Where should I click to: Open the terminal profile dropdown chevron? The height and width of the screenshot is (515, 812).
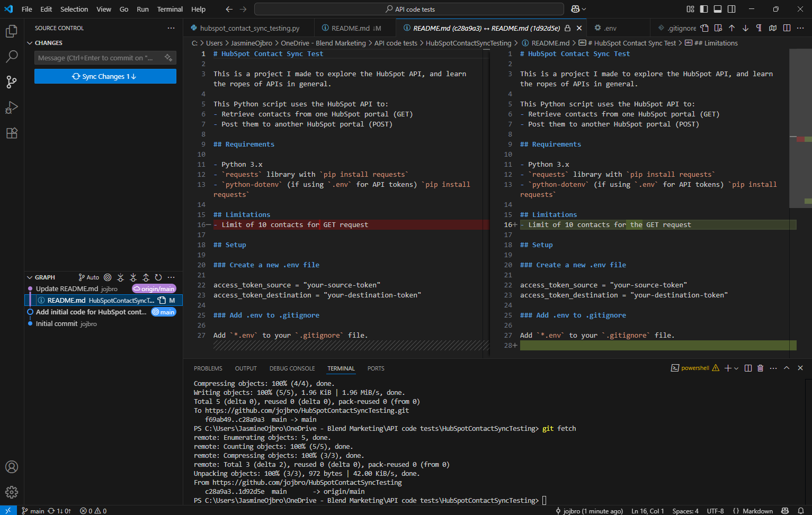[x=735, y=368]
